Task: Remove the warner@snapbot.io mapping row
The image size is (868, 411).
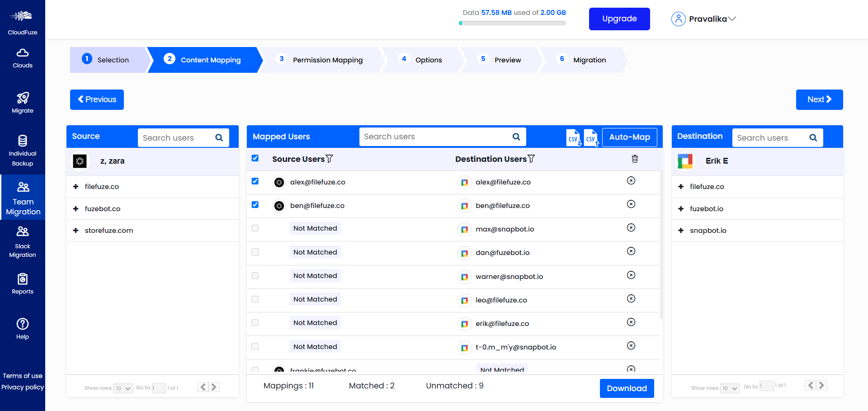Action: click(x=631, y=275)
